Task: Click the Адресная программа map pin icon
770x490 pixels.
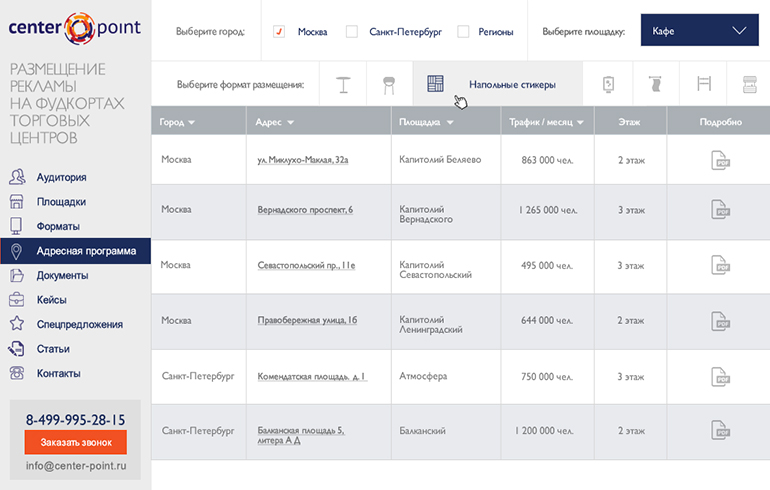Action: (x=16, y=251)
